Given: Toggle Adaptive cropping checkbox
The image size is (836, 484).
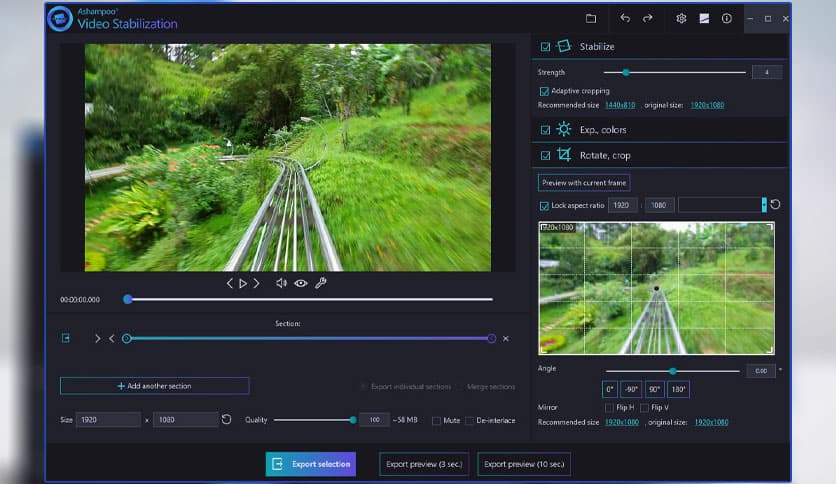Looking at the screenshot, I should [x=544, y=91].
